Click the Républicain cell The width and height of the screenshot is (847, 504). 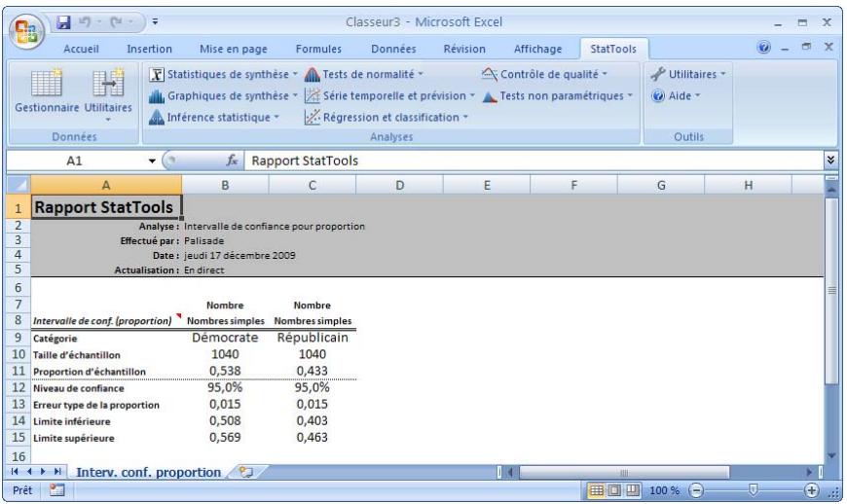tap(313, 338)
